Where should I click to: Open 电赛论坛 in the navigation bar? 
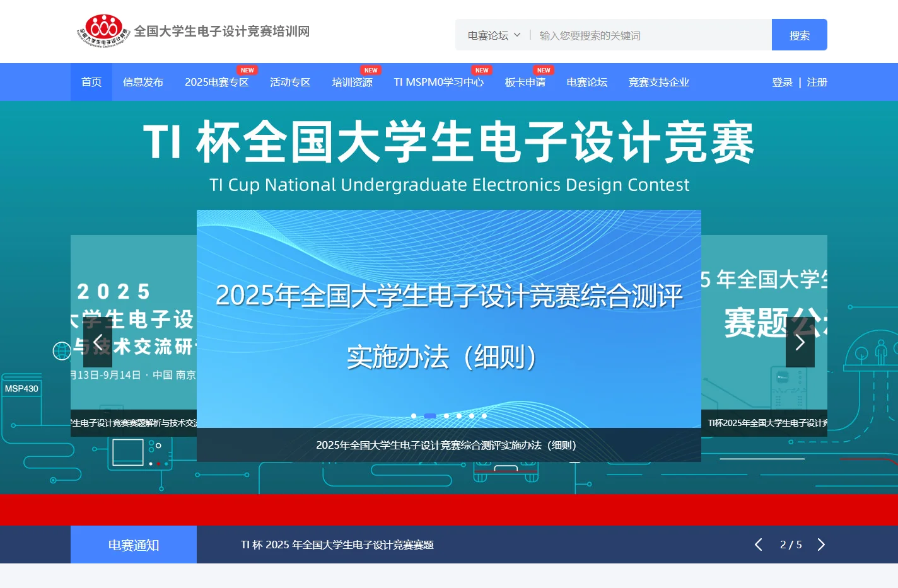[x=587, y=82]
